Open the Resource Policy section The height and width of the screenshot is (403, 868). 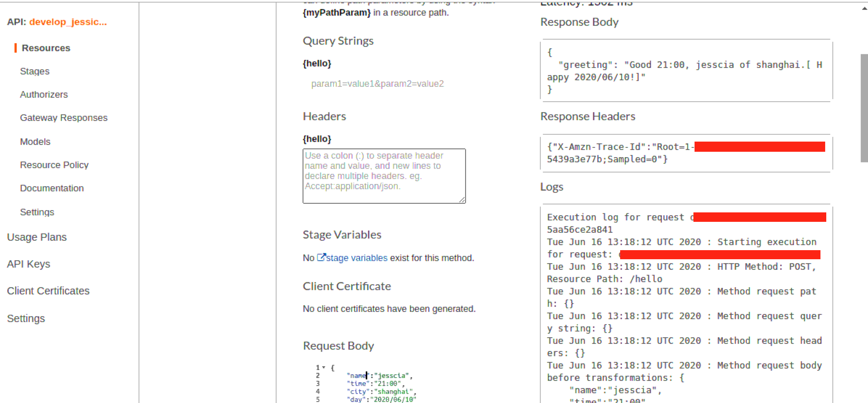click(54, 164)
